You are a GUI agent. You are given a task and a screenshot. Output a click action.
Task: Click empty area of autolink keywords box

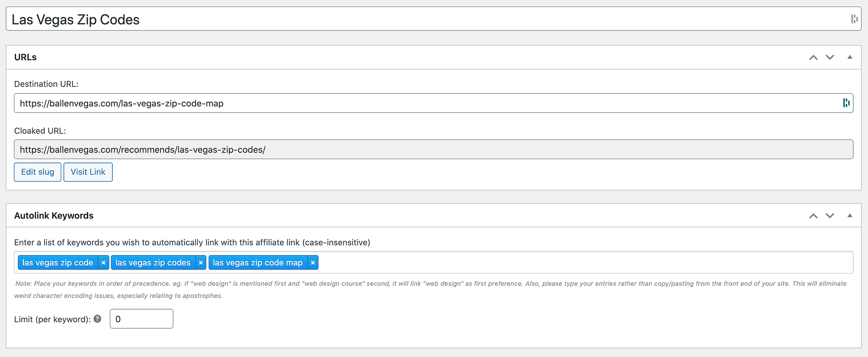tap(564, 263)
